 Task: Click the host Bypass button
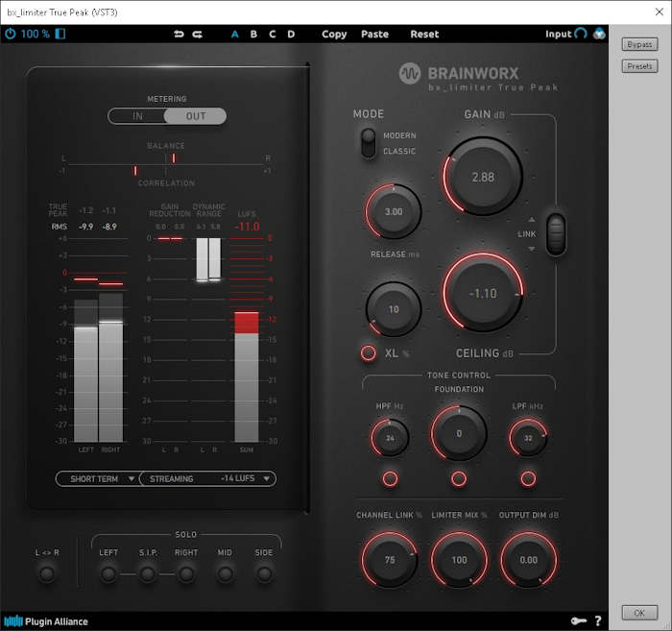(639, 44)
